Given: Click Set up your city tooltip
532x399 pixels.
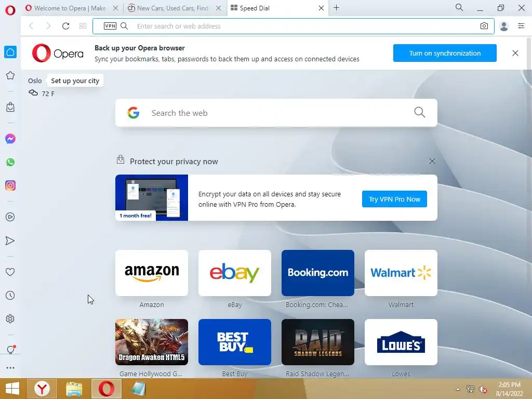Looking at the screenshot, I should 75,81.
